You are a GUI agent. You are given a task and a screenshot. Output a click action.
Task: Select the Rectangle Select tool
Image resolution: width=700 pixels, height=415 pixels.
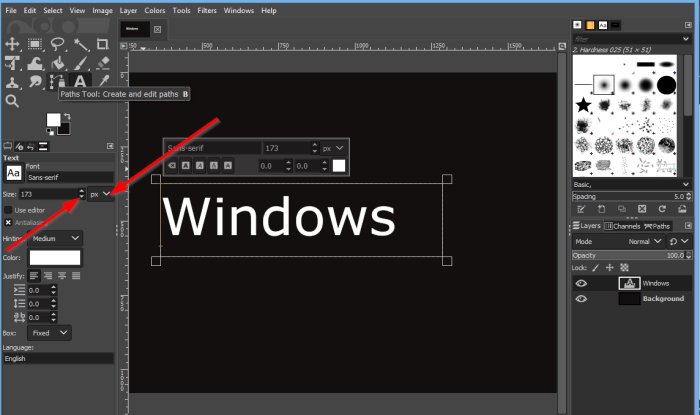(35, 44)
